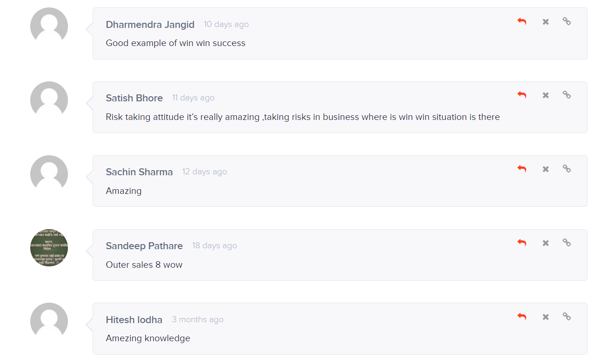Remove Sachin Sharma's comment
This screenshot has height=364, width=610.
[546, 169]
